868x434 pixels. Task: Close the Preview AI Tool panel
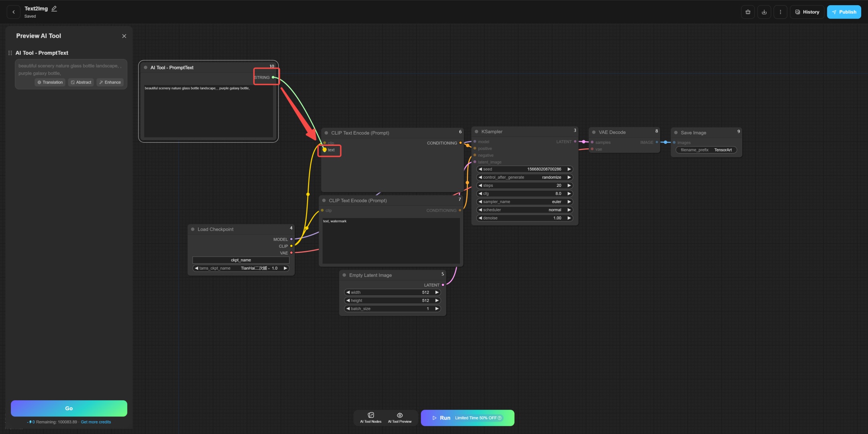124,36
